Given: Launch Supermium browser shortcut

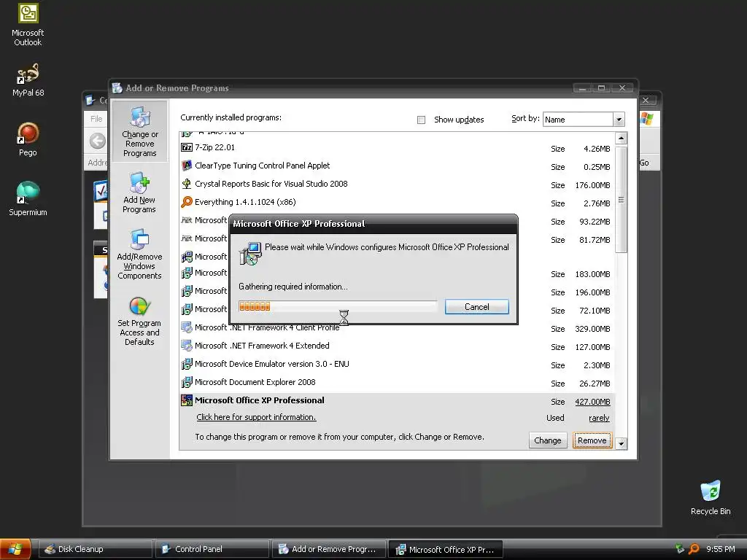Looking at the screenshot, I should 28,199.
